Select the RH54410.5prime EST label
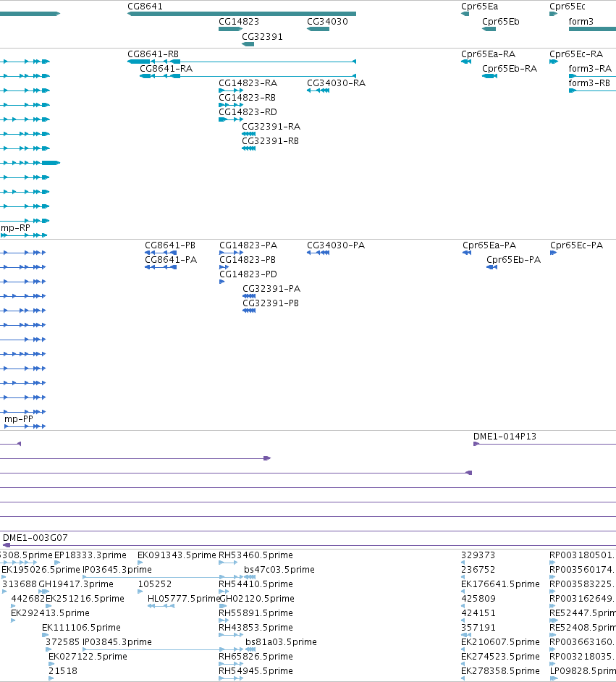 coord(256,584)
